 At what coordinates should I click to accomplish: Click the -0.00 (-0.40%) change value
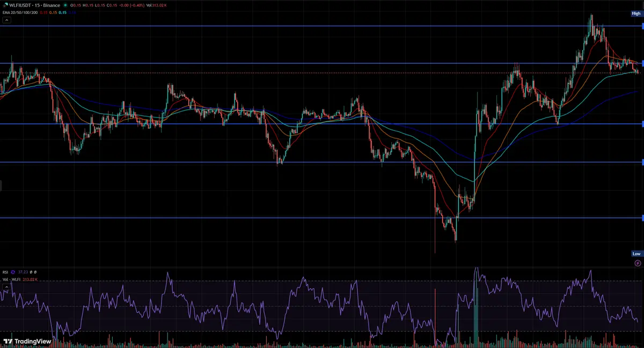click(x=131, y=5)
